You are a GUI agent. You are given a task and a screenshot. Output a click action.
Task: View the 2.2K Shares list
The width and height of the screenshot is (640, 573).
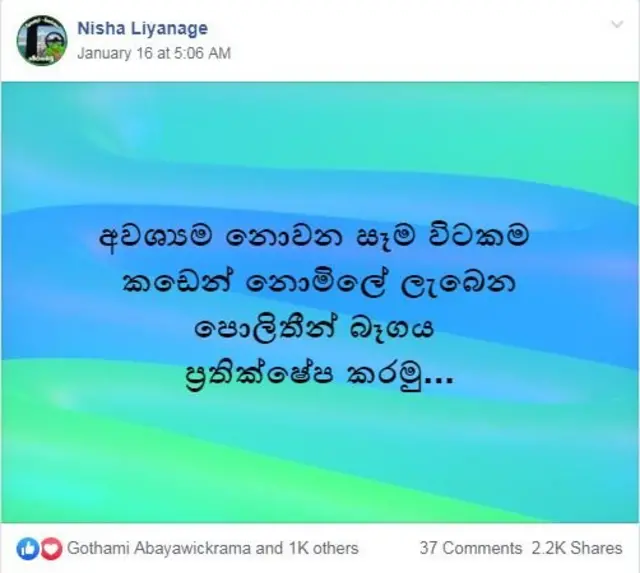click(x=577, y=548)
